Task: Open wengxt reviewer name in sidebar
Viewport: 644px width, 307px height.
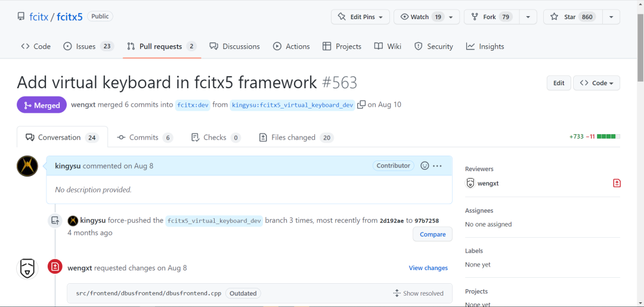Action: [488, 184]
